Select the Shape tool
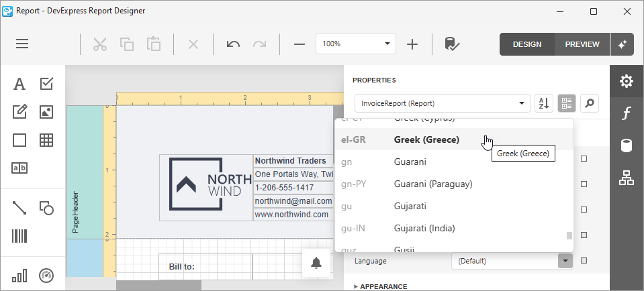Viewport: 644px width, 291px height. (x=46, y=208)
